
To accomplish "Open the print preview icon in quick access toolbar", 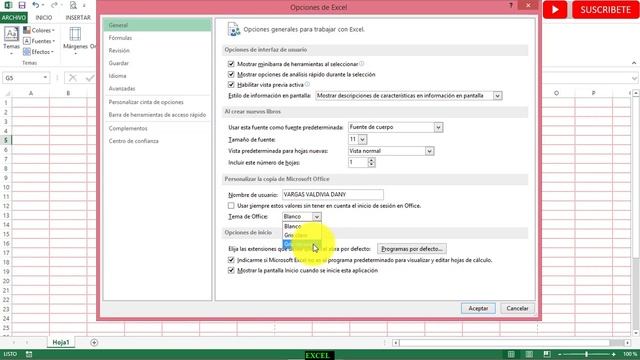I will (73, 5).
